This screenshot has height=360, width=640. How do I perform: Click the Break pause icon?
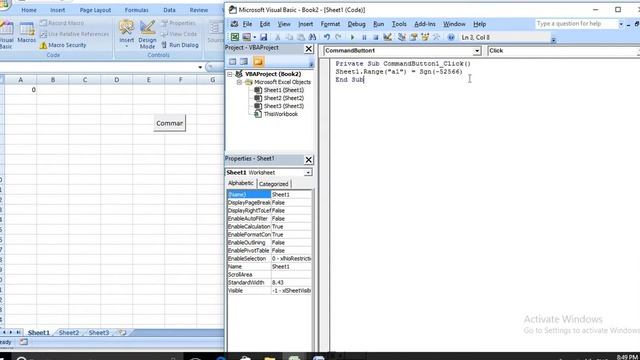pos(364,37)
